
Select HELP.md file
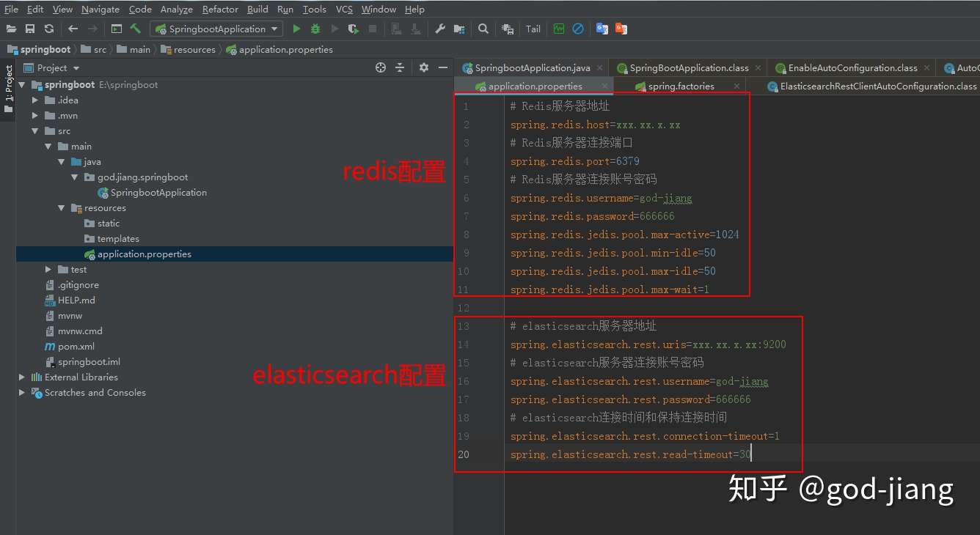[70, 300]
